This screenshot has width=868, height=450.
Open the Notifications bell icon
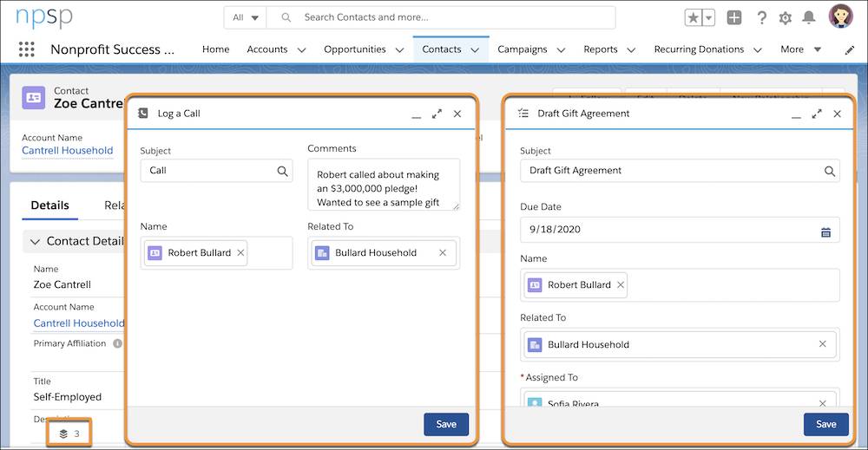(809, 17)
